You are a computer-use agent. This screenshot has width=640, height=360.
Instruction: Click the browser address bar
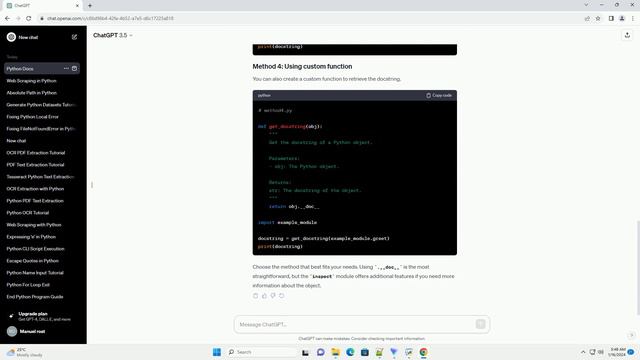point(310,18)
